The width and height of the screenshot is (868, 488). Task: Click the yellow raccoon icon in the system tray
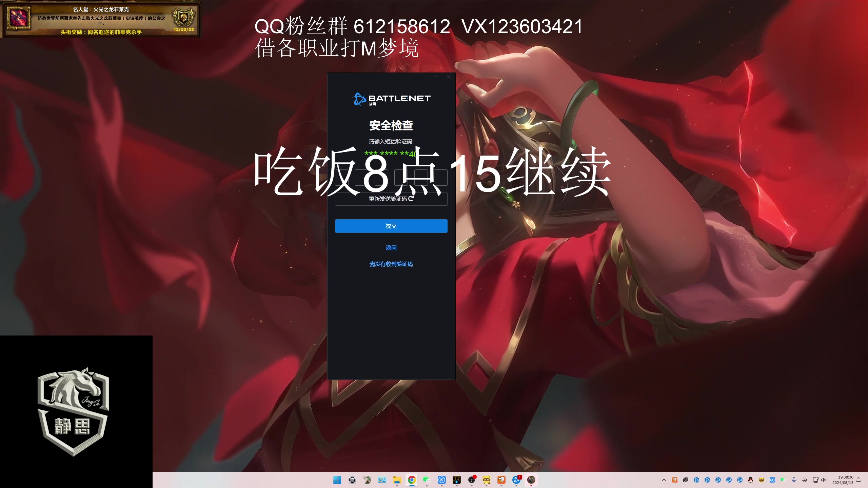[x=762, y=480]
